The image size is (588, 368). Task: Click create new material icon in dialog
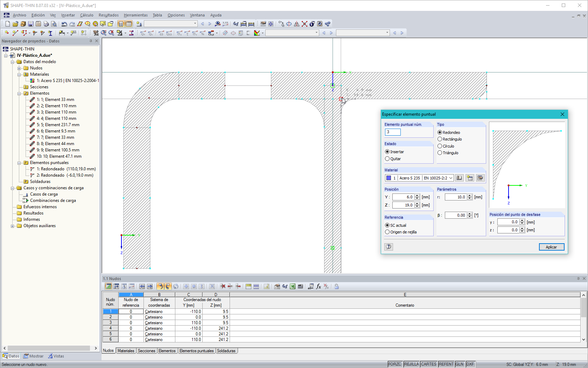(470, 178)
